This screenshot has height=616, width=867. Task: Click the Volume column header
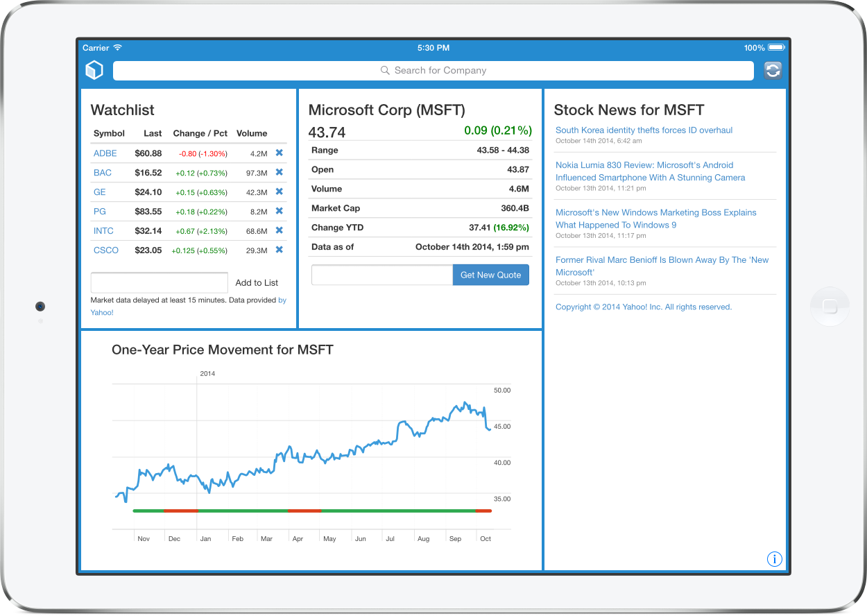pos(252,133)
